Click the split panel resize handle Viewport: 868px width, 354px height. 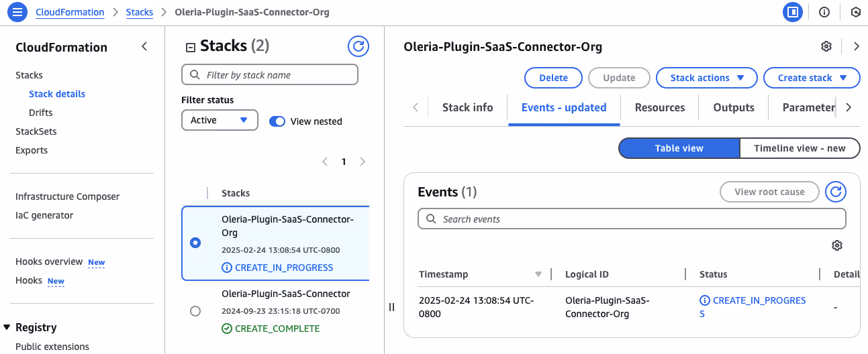[x=391, y=307]
